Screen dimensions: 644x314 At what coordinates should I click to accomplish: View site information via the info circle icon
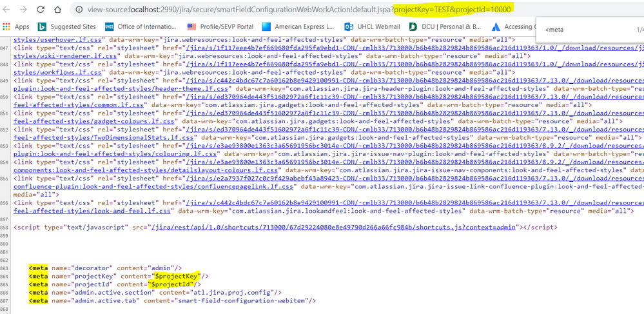(x=79, y=10)
